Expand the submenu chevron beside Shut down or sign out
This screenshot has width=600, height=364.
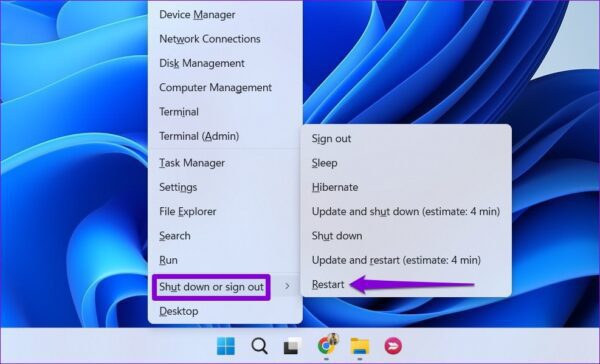287,286
